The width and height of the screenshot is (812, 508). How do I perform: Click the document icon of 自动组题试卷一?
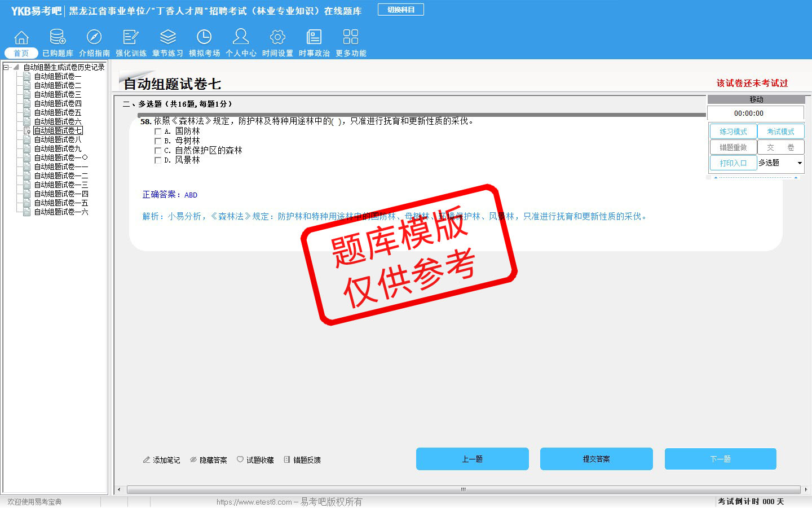click(27, 76)
